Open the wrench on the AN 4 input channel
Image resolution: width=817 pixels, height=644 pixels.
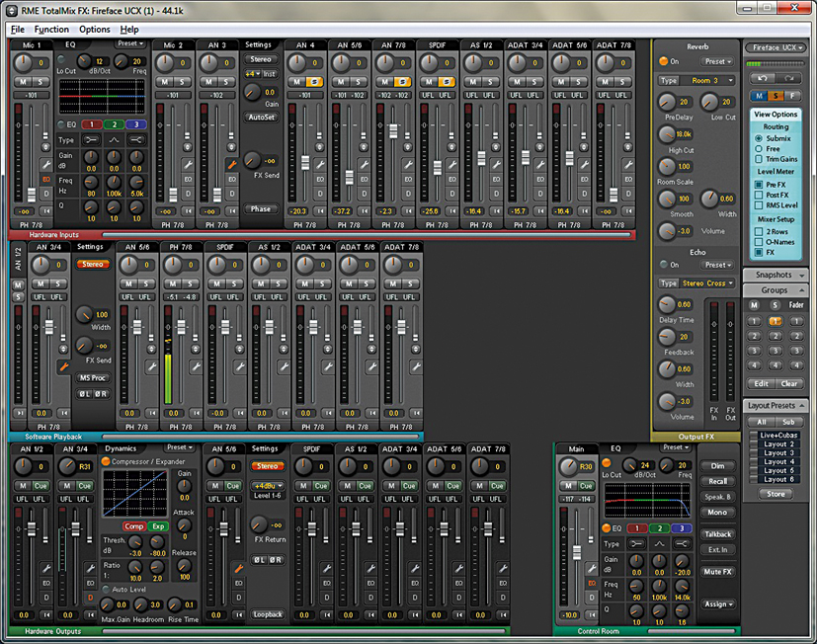click(320, 165)
